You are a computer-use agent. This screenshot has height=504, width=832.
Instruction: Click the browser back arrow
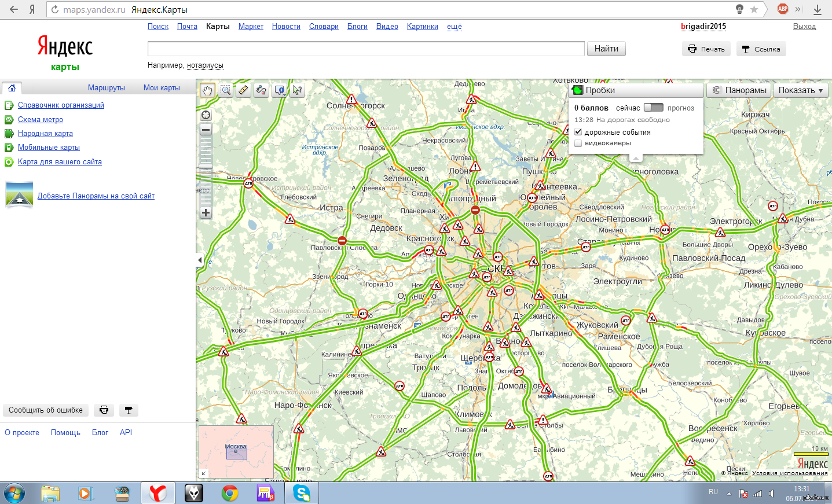pyautogui.click(x=13, y=9)
